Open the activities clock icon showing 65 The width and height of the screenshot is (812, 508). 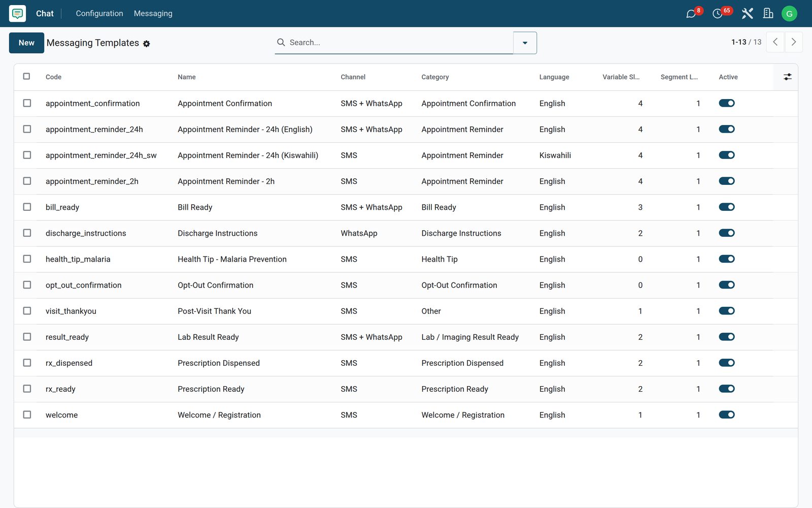click(x=718, y=13)
